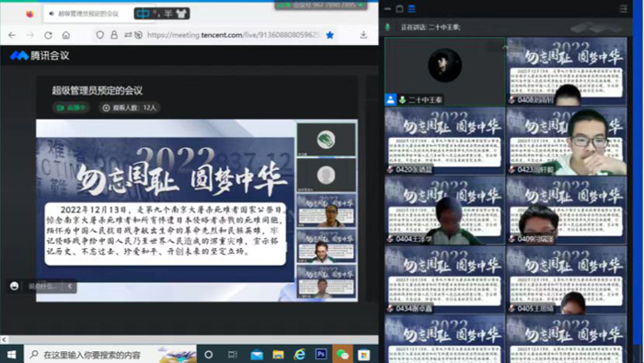Click the scrollbar left arrow in browser

point(4,340)
